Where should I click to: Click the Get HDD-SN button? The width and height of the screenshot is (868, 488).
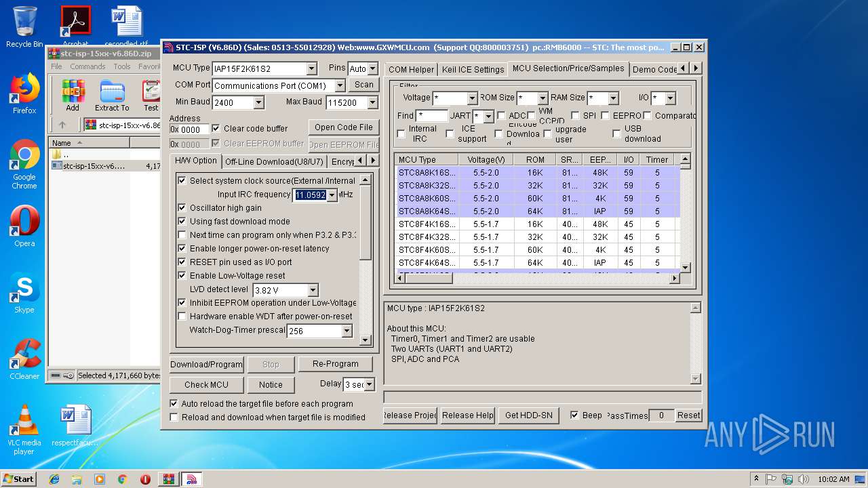528,415
